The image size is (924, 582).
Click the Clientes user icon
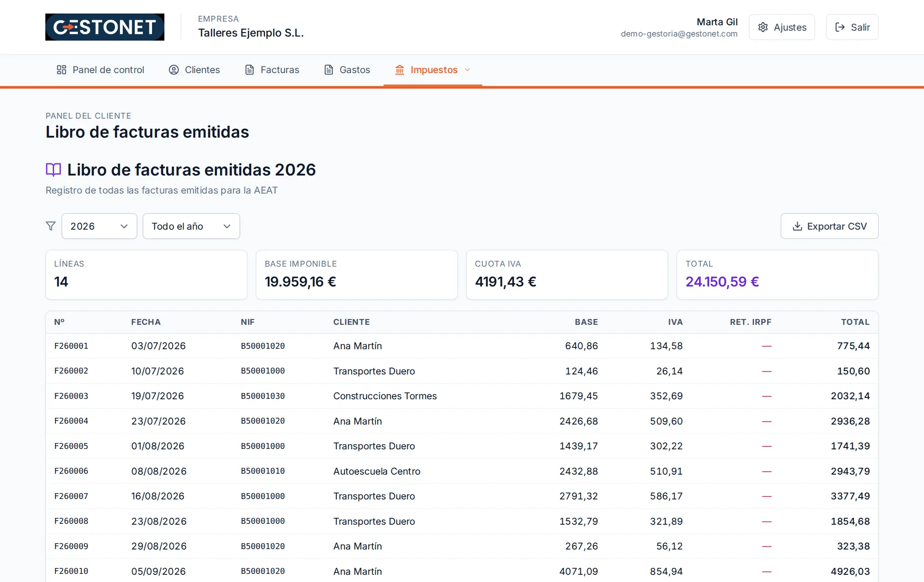[x=174, y=70]
